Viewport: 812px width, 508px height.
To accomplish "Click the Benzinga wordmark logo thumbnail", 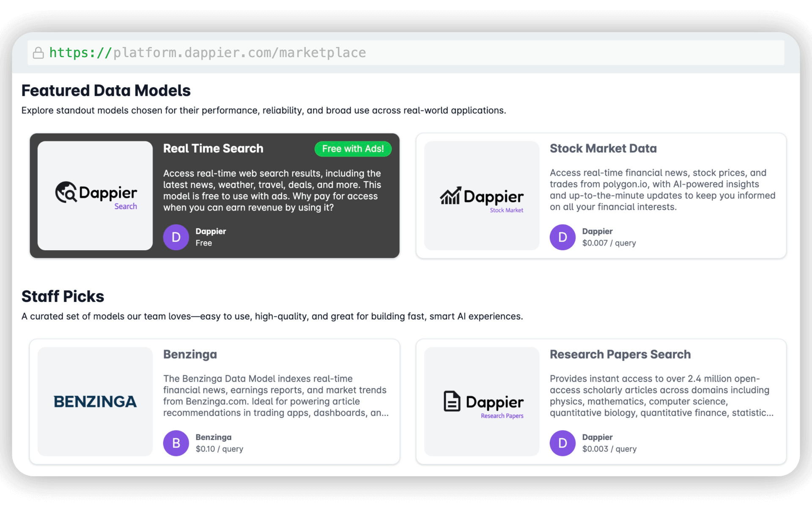I will 95,401.
